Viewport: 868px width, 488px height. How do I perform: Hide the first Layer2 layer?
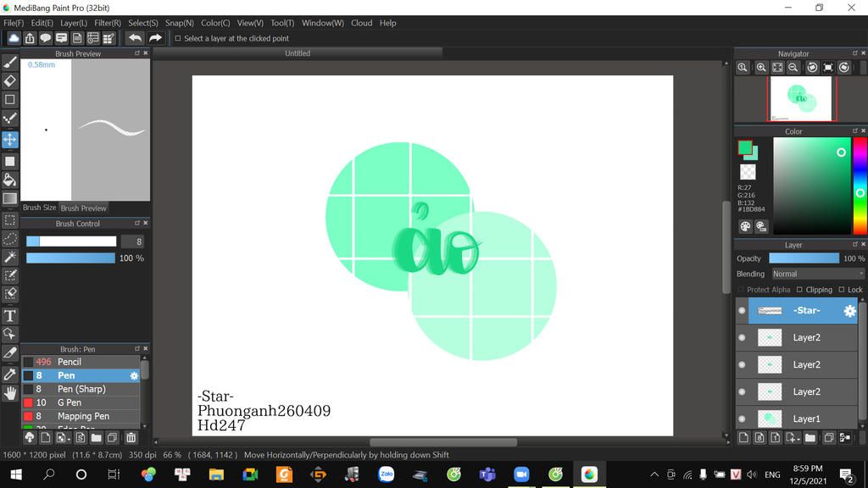[742, 337]
